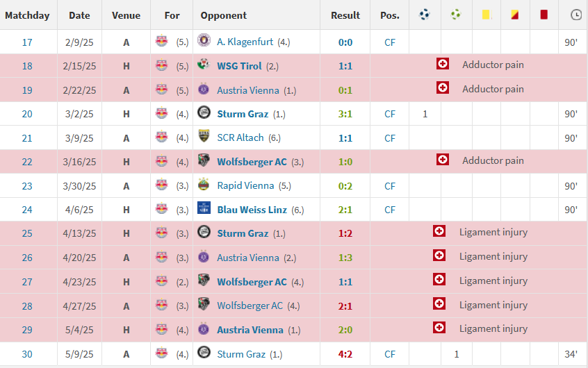Select the Rapid Vienna opponent link
Screen dimensions: 588x368
(x=245, y=185)
